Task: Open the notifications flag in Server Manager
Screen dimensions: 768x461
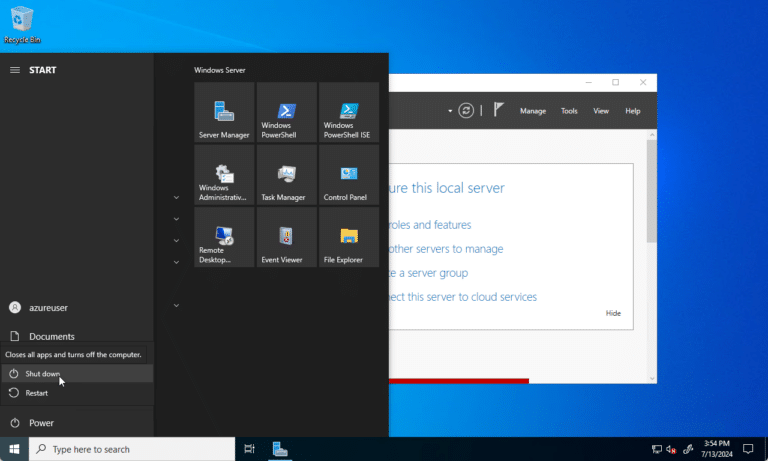Action: 500,111
